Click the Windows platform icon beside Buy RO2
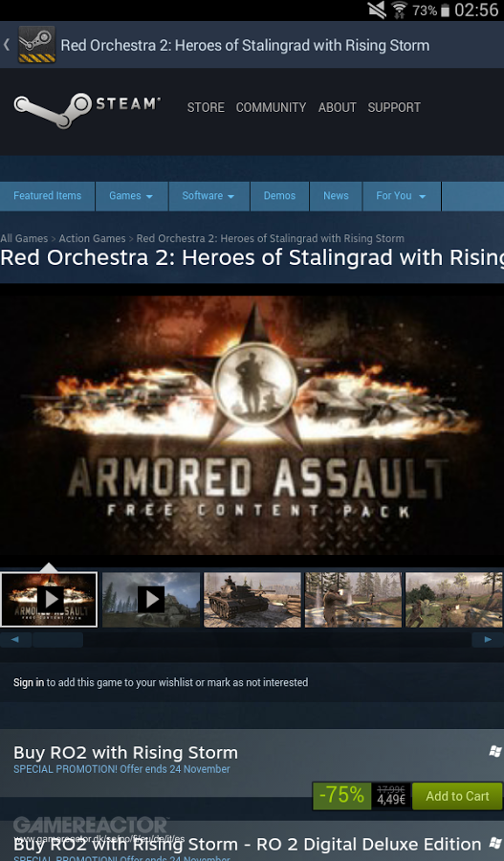 click(x=495, y=751)
